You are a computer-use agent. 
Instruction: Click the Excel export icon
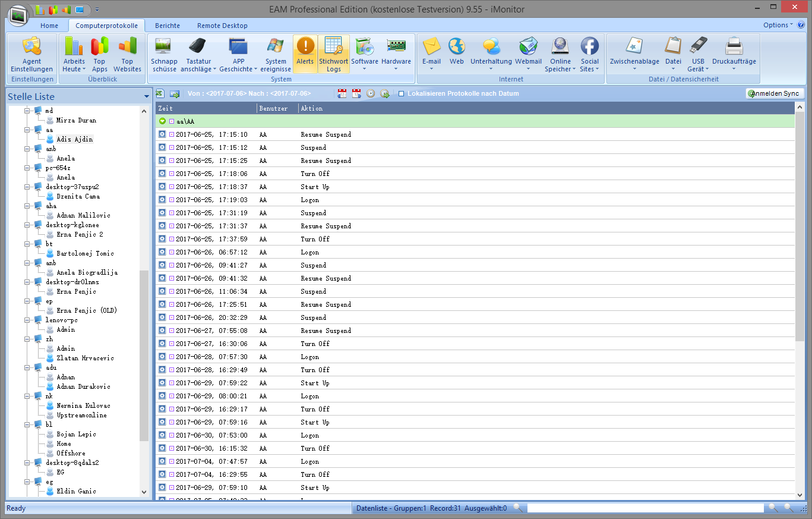click(x=160, y=94)
